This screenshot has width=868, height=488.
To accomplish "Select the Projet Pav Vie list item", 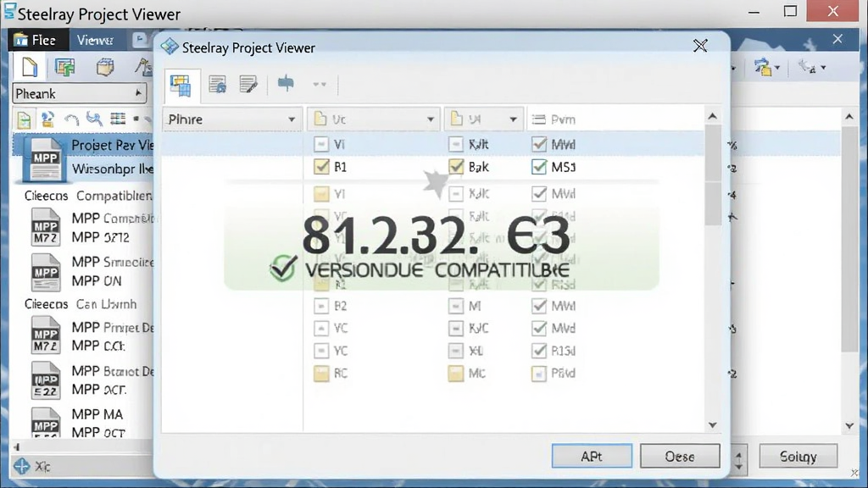I will (83, 145).
